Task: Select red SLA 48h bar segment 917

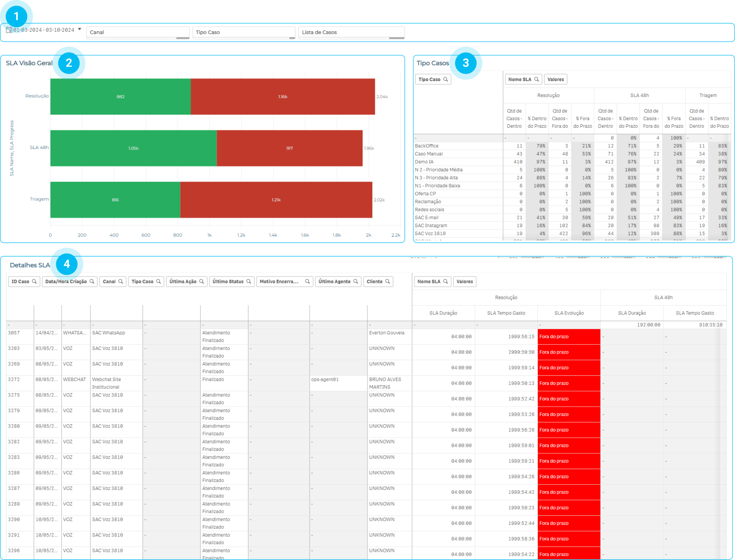Action: pos(290,148)
